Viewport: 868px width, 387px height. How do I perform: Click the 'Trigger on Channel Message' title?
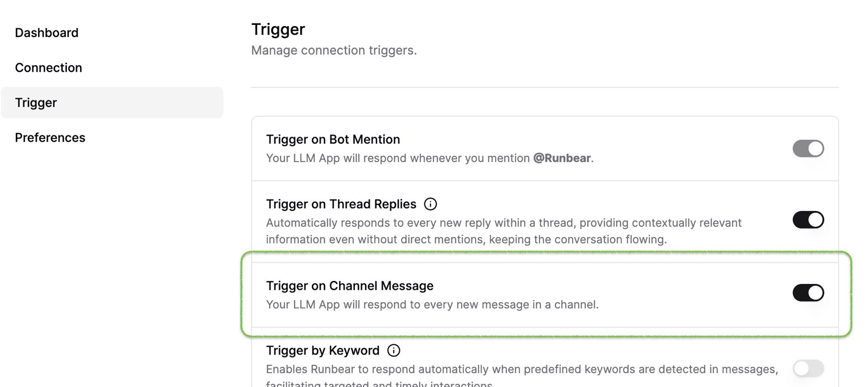(349, 286)
